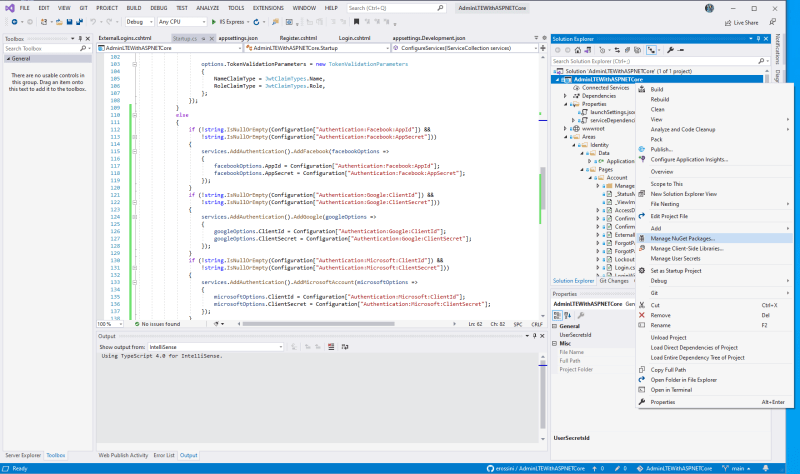800x474 pixels.
Task: Click the Home icon in Solution Explorer
Action: pyautogui.click(x=578, y=50)
